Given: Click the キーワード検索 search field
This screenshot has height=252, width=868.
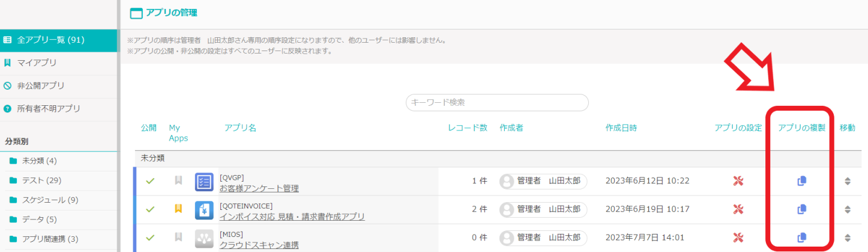Looking at the screenshot, I should [497, 102].
